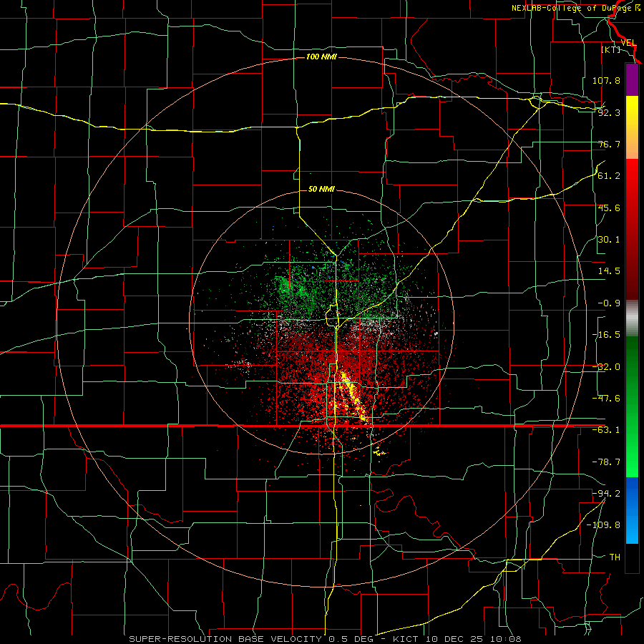Viewport: 644px width, 644px height.
Task: Click the gray near-zero segment of color bar
Action: tap(632, 318)
